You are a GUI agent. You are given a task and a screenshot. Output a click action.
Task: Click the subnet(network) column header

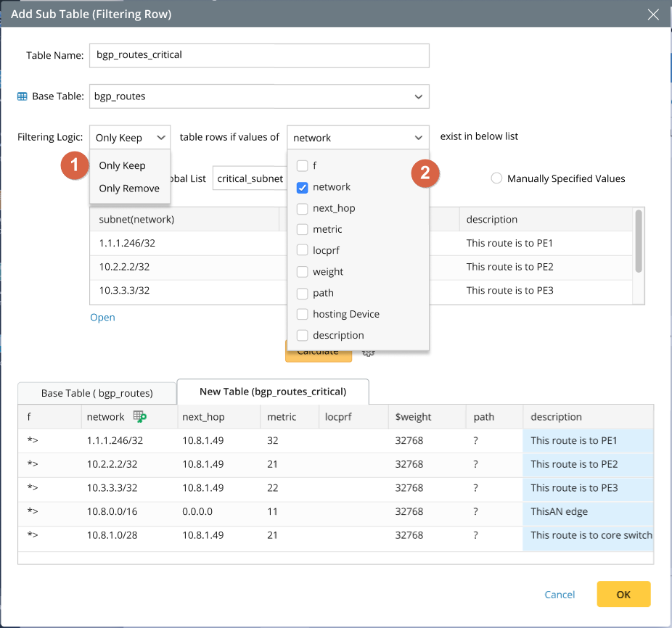pos(184,219)
